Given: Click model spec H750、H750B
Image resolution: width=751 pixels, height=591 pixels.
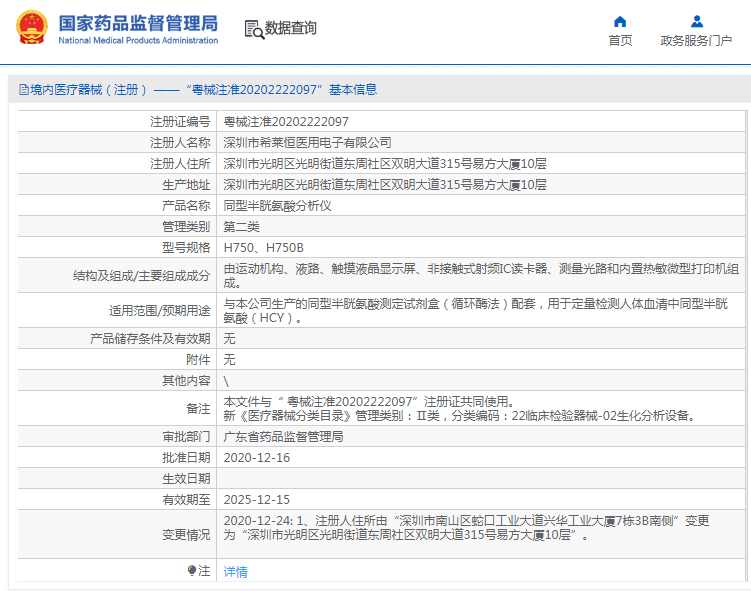Looking at the screenshot, I should click(x=263, y=248).
